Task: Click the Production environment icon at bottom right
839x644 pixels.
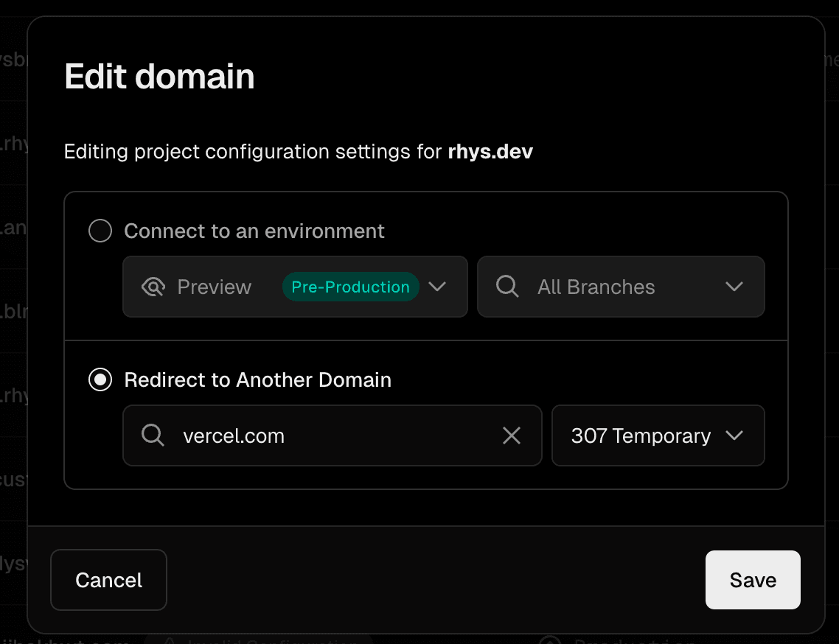Action: coord(549,640)
